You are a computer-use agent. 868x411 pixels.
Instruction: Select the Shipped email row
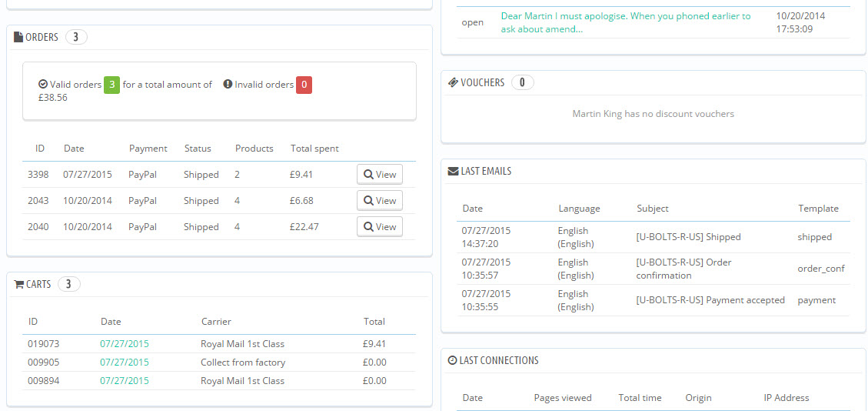click(x=653, y=237)
